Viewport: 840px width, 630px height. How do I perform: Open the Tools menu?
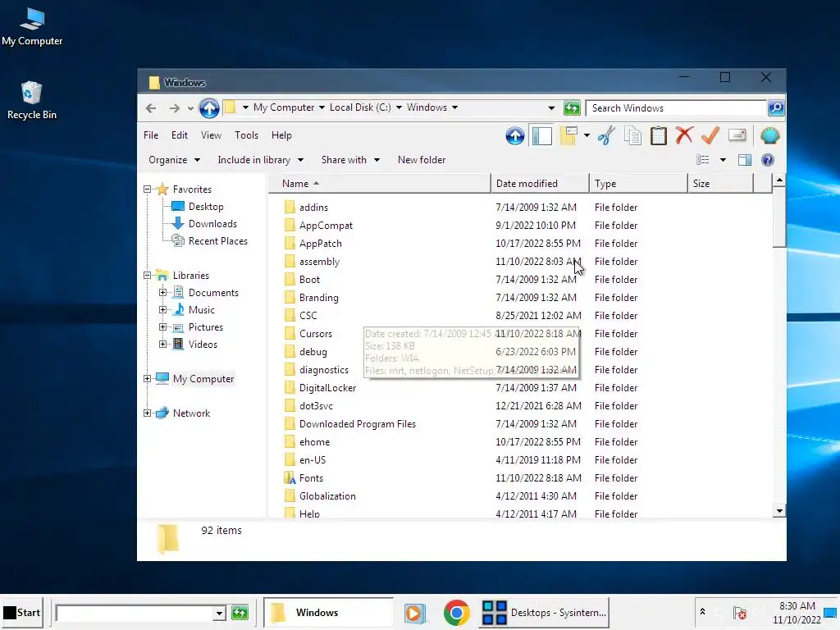click(246, 135)
